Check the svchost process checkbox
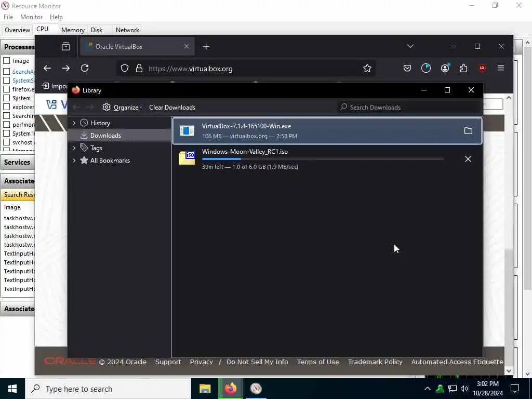This screenshot has height=399, width=532. 6,142
